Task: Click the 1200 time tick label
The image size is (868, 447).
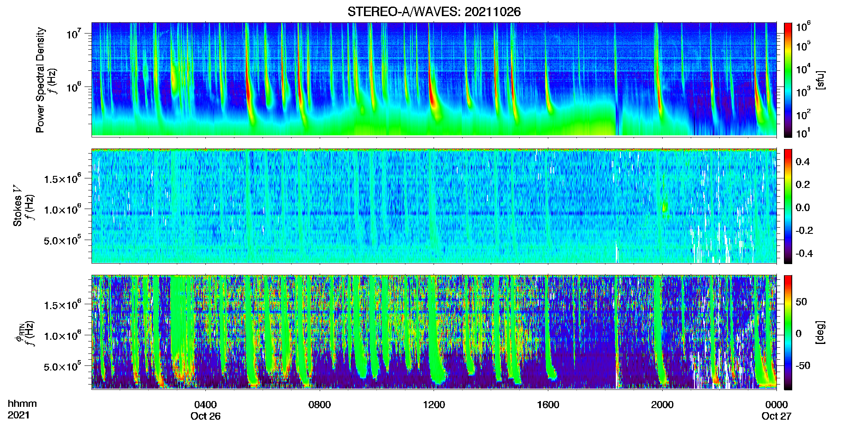Action: click(x=434, y=404)
